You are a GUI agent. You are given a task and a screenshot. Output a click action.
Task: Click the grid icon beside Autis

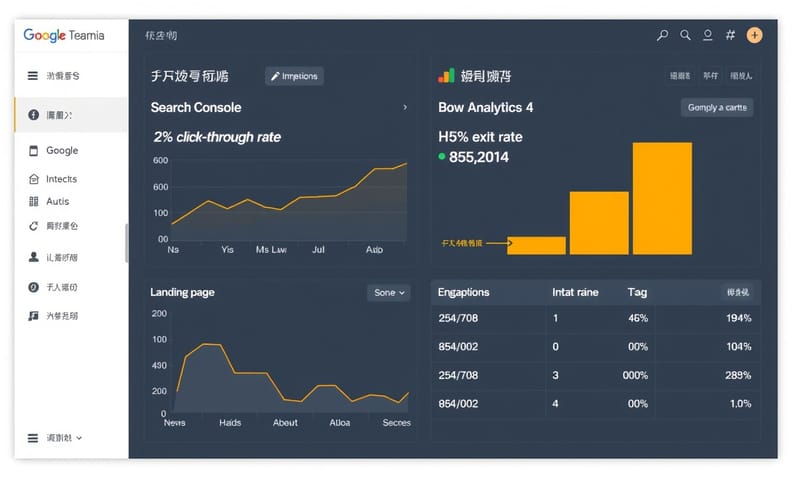(x=33, y=201)
